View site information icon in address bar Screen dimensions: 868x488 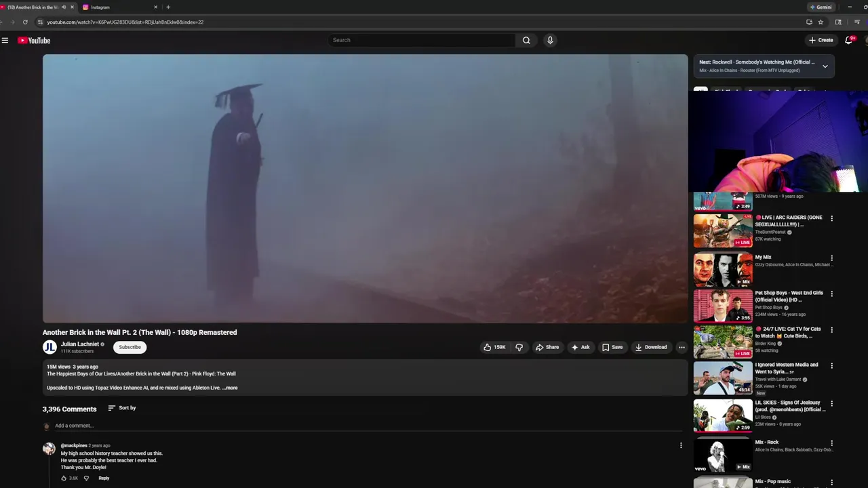tap(41, 22)
